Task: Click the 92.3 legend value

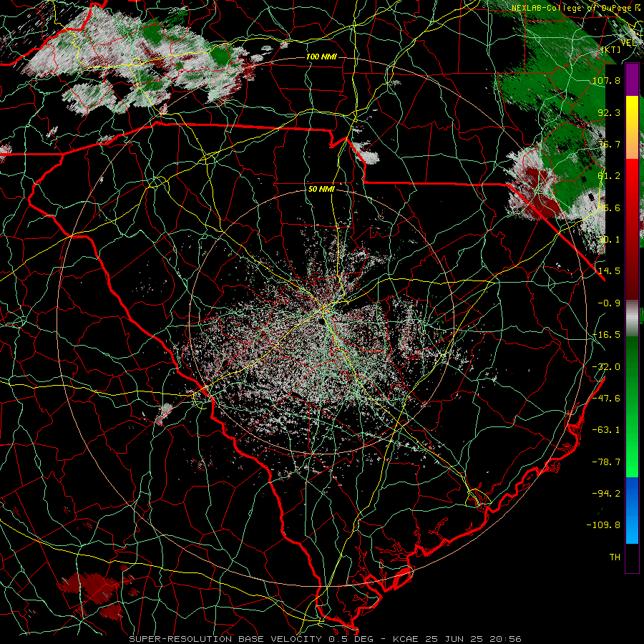Action: (609, 112)
